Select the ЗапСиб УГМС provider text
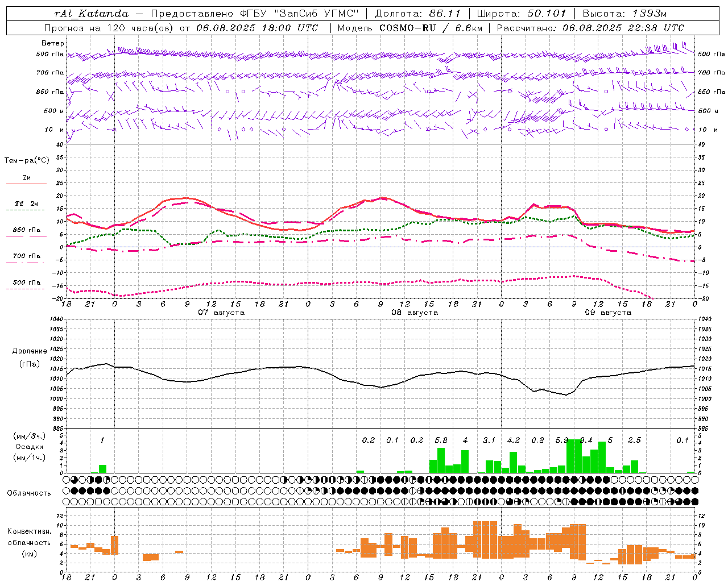Viewport: 728px width, 582px height. [316, 14]
